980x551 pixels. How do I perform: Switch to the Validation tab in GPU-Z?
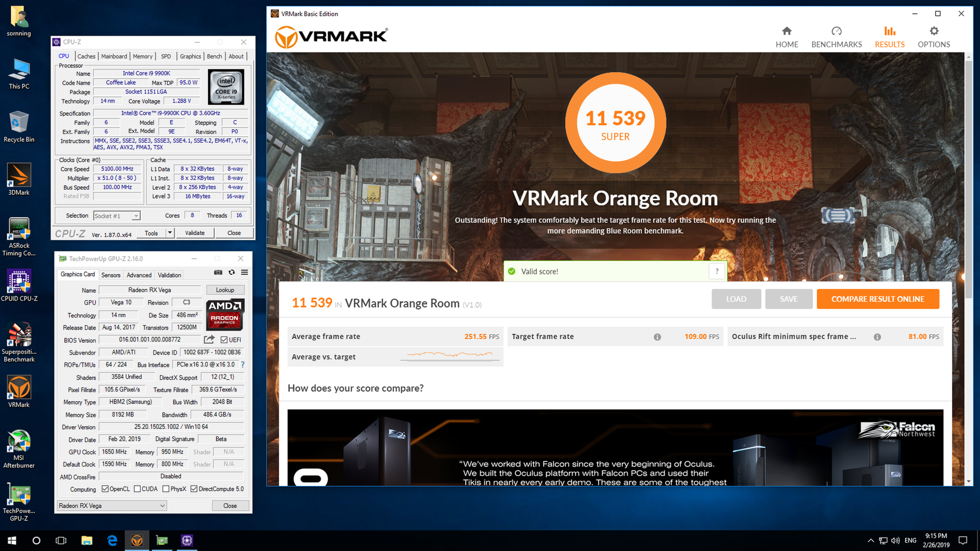coord(169,275)
